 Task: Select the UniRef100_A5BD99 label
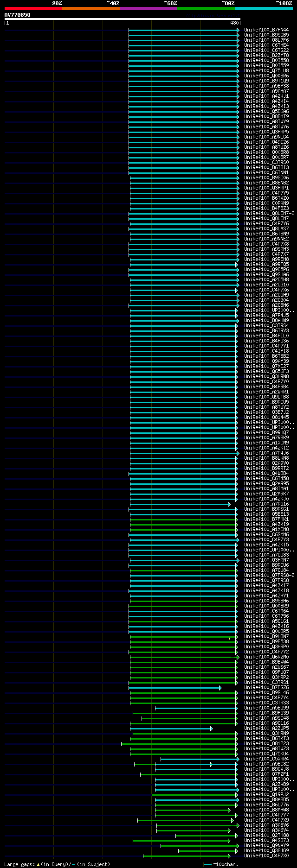click(x=266, y=708)
